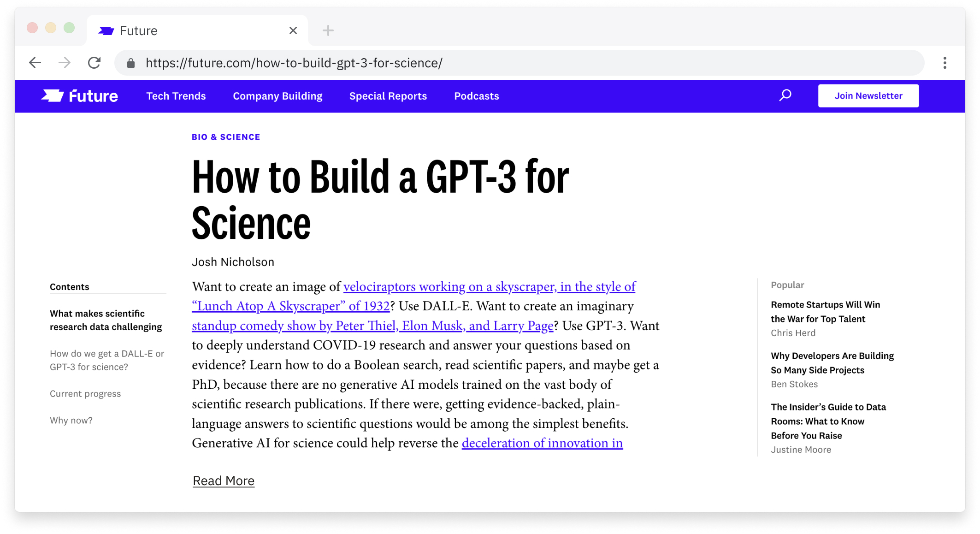Open the browser three-dot menu
Viewport: 980px width, 534px height.
[945, 63]
